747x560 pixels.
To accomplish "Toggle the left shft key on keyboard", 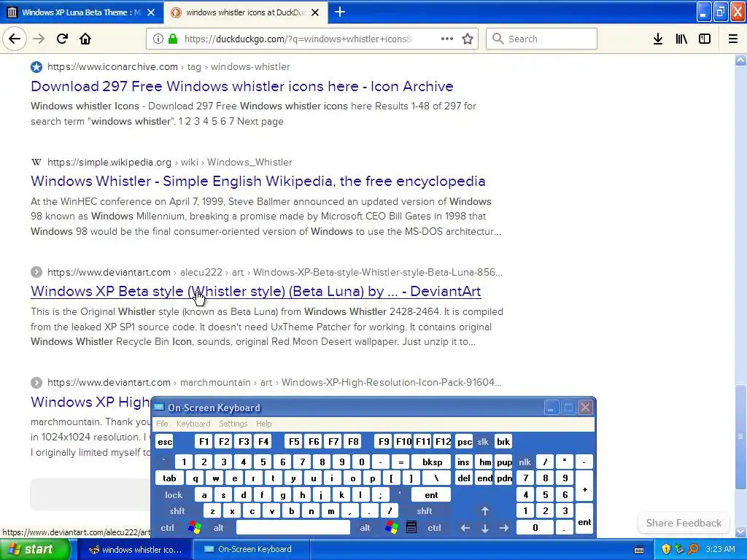I will pyautogui.click(x=177, y=511).
